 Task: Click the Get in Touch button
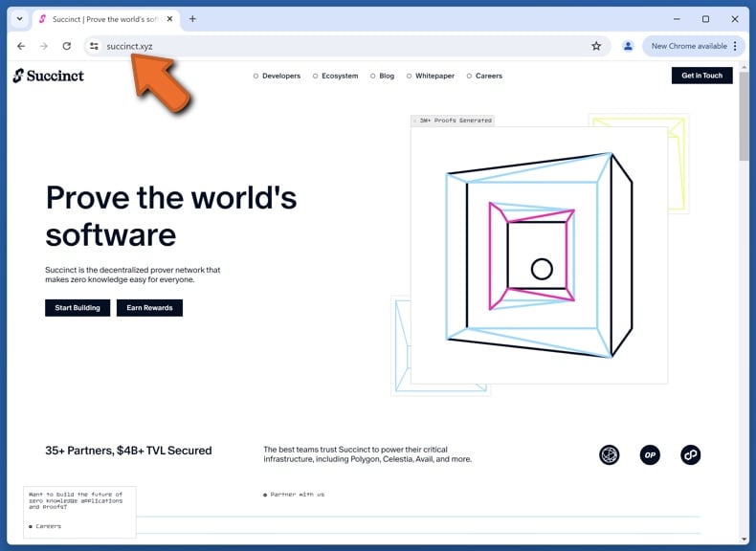[x=702, y=76]
